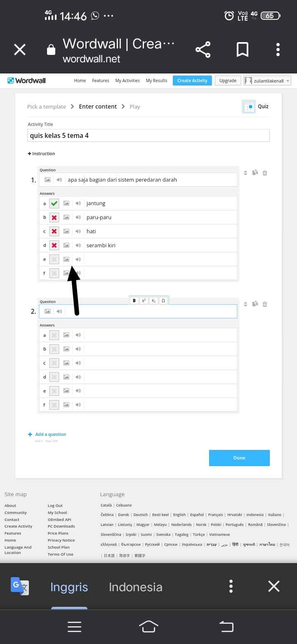The width and height of the screenshot is (297, 644).
Task: Add audio to answer b paru-paru
Action: tap(78, 217)
